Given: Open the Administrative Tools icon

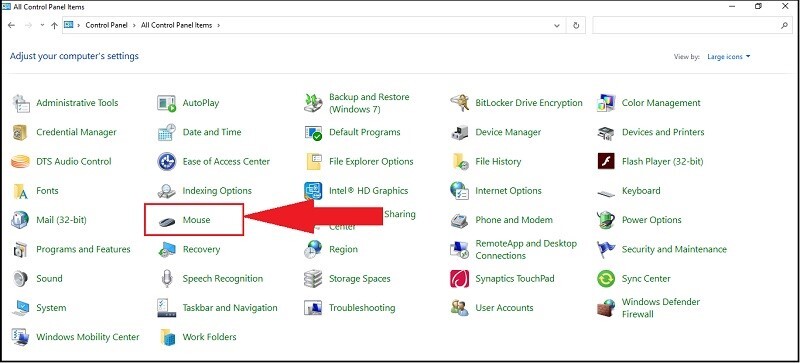Looking at the screenshot, I should coord(20,103).
